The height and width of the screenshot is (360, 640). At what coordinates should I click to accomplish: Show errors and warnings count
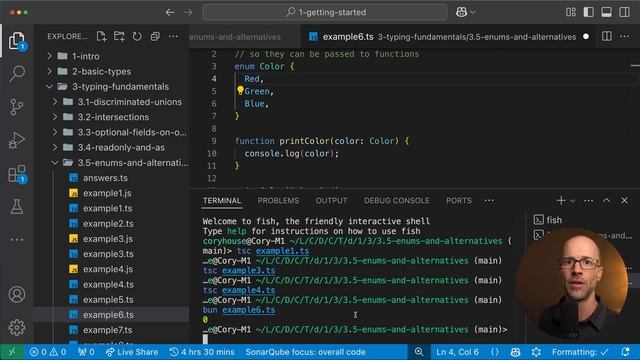pos(48,352)
